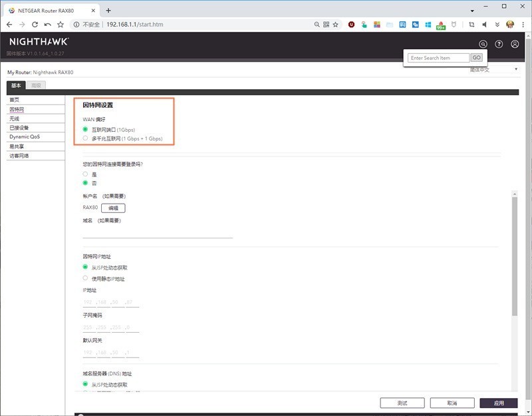Viewport: 532px width, 416px height.
Task: Open a new browser tab
Action: pyautogui.click(x=108, y=11)
